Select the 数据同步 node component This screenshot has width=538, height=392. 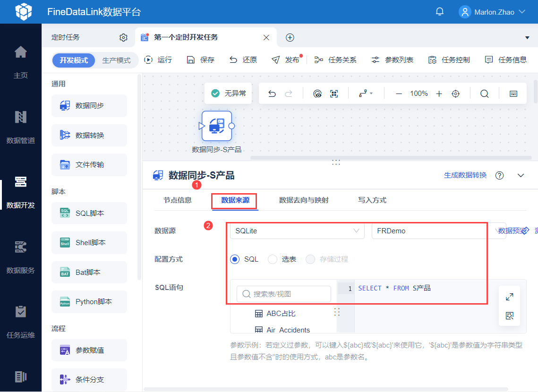(x=89, y=106)
